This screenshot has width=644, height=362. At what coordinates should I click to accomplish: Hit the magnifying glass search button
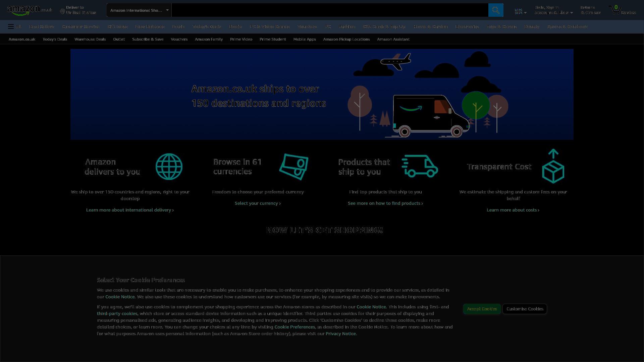pos(496,10)
